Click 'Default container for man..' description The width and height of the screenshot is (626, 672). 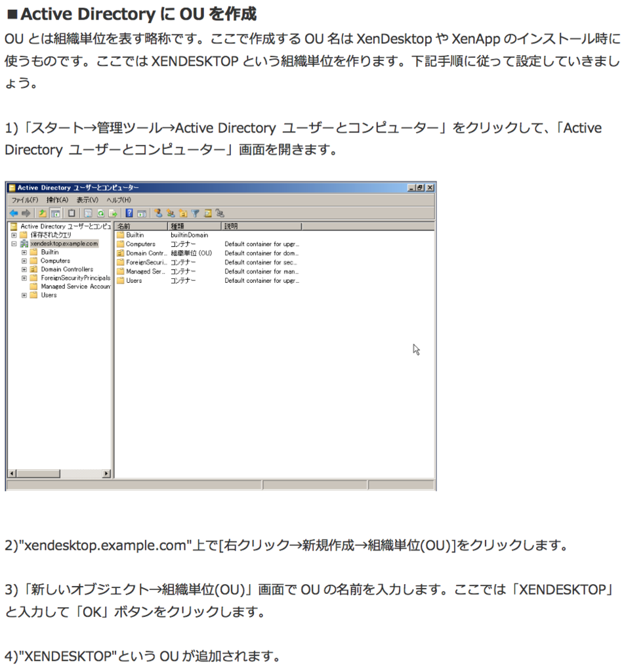tap(261, 271)
